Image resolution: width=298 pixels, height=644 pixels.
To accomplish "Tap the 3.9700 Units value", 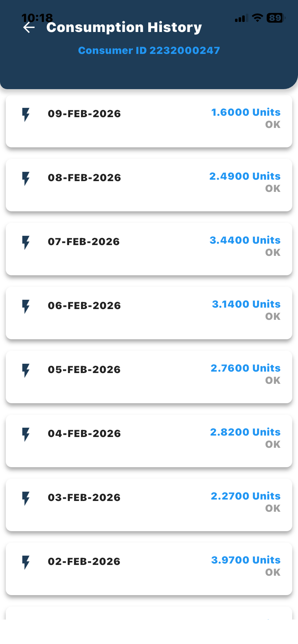I will 245,560.
